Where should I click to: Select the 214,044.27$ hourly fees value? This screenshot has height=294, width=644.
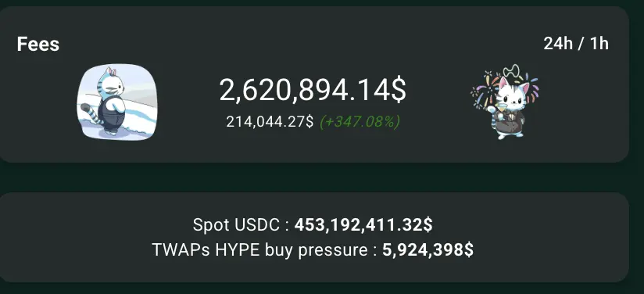point(270,122)
